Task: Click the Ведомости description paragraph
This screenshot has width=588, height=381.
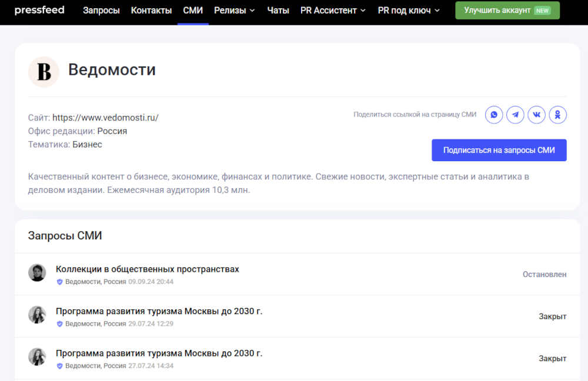Action: (279, 183)
